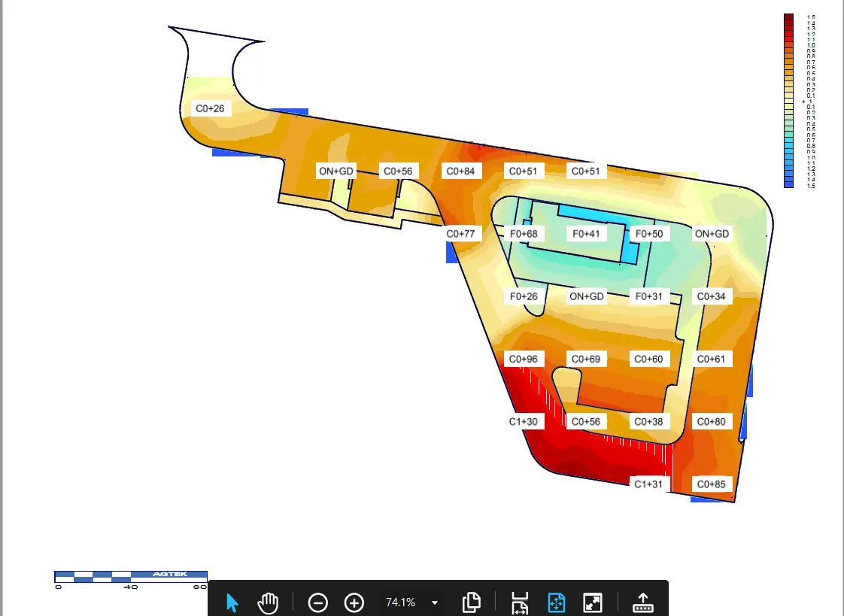Click the export upload icon
This screenshot has height=616, width=844.
pos(642,602)
